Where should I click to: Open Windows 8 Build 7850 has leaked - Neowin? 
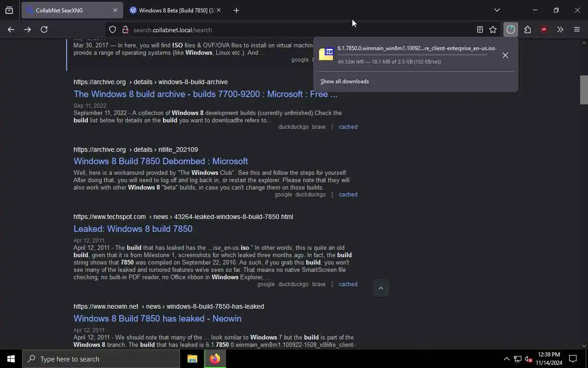(x=157, y=319)
